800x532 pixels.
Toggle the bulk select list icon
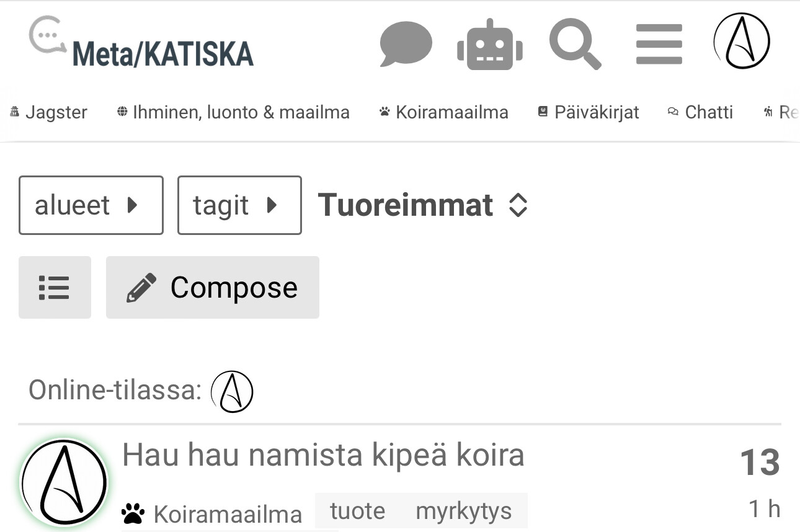tap(55, 288)
